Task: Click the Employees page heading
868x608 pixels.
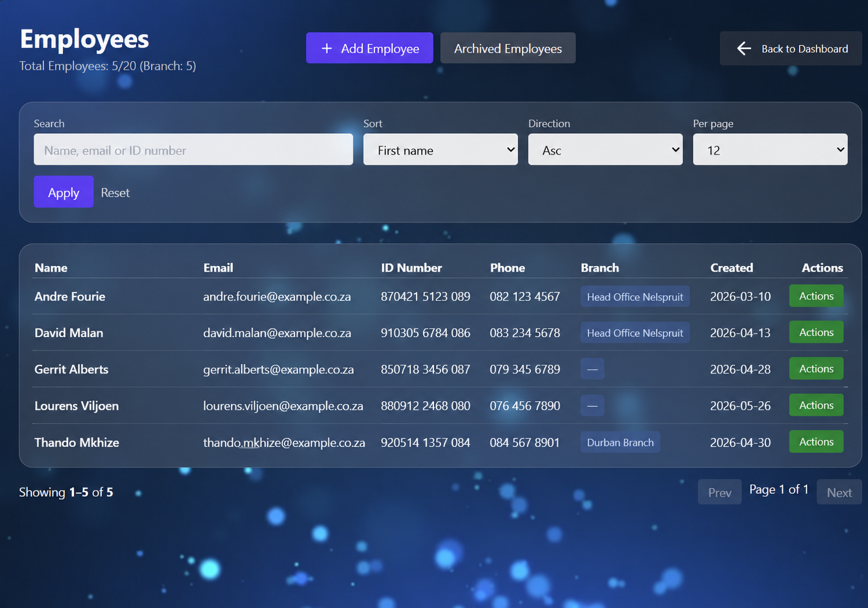Action: 85,39
